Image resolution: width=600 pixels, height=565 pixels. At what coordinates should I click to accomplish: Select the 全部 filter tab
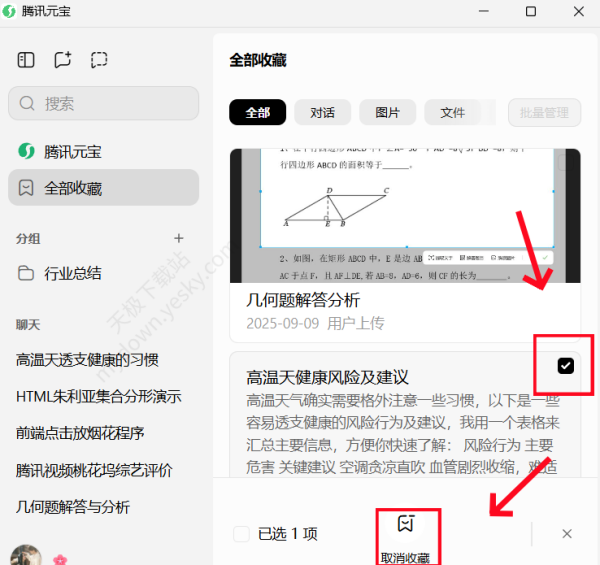pyautogui.click(x=257, y=113)
